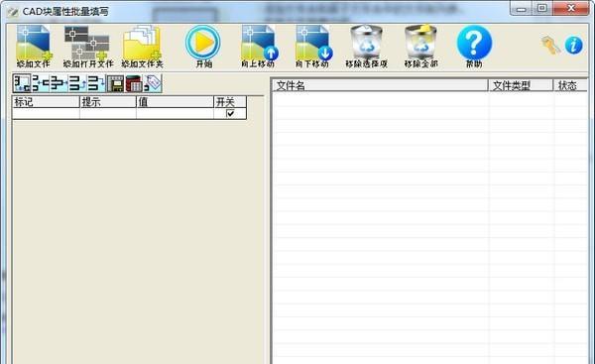
Task: Click the 添加打开文件 toolbar icon
Action: (x=87, y=43)
